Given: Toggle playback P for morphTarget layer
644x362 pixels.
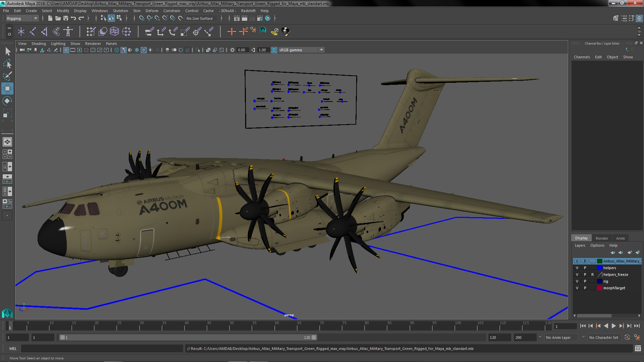Looking at the screenshot, I should click(x=585, y=288).
